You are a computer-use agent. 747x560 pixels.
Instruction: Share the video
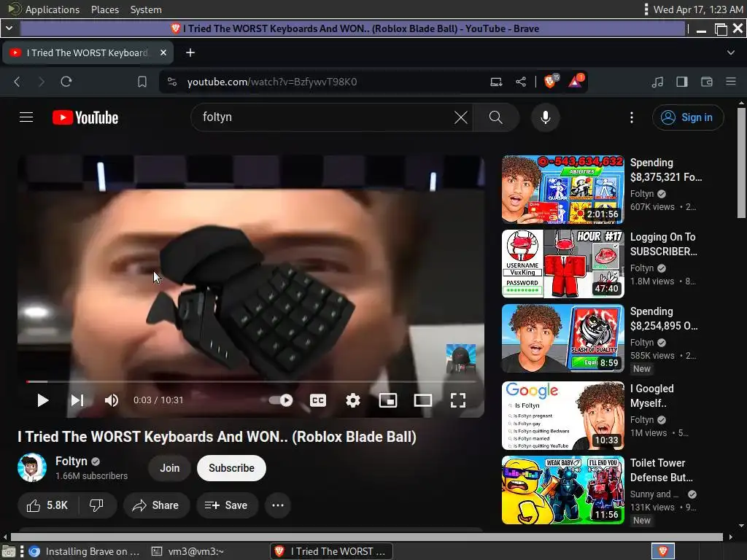156,505
